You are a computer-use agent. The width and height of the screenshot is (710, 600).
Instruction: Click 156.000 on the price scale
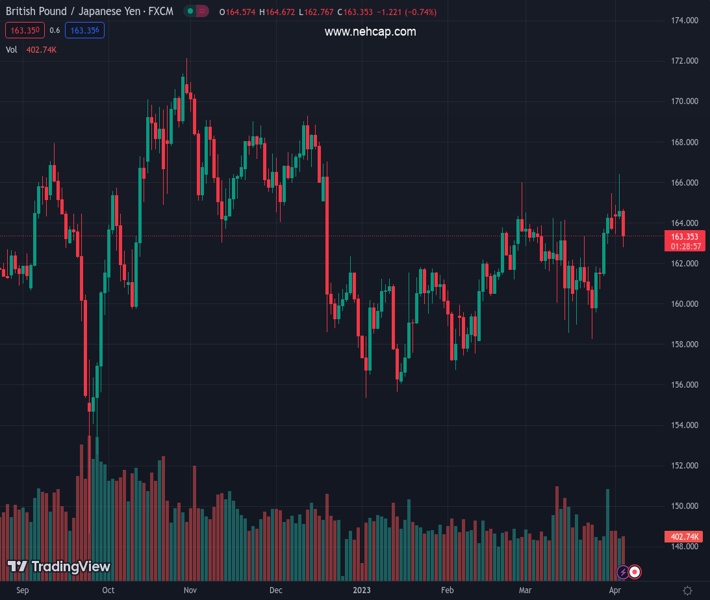coord(685,385)
